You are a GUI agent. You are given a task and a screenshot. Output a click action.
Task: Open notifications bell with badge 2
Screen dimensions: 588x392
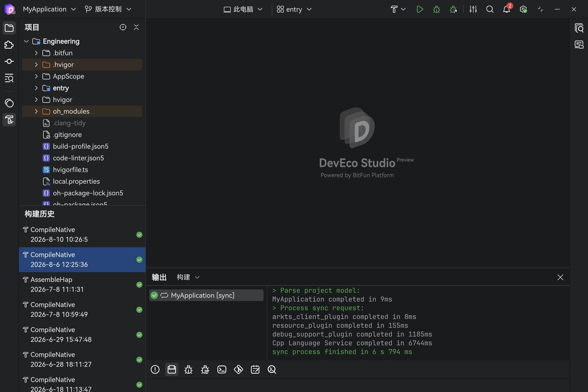507,9
